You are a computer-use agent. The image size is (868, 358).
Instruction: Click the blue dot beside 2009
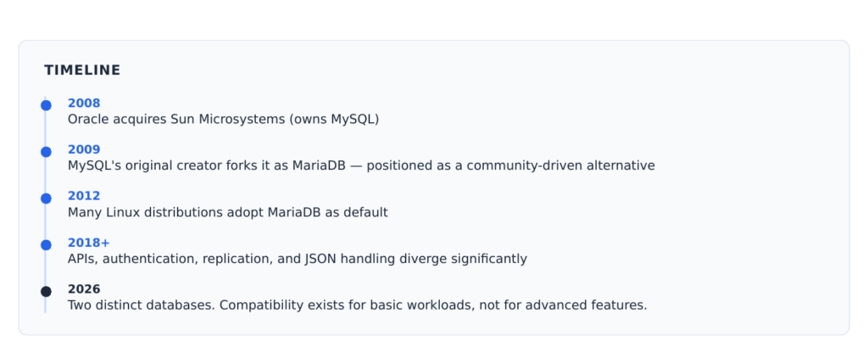point(46,152)
